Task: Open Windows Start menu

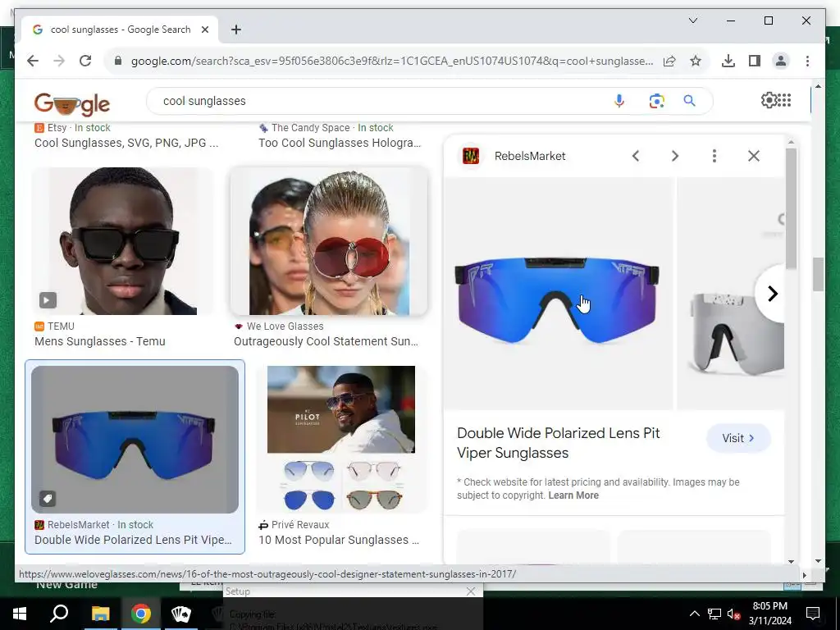Action: tap(20, 614)
